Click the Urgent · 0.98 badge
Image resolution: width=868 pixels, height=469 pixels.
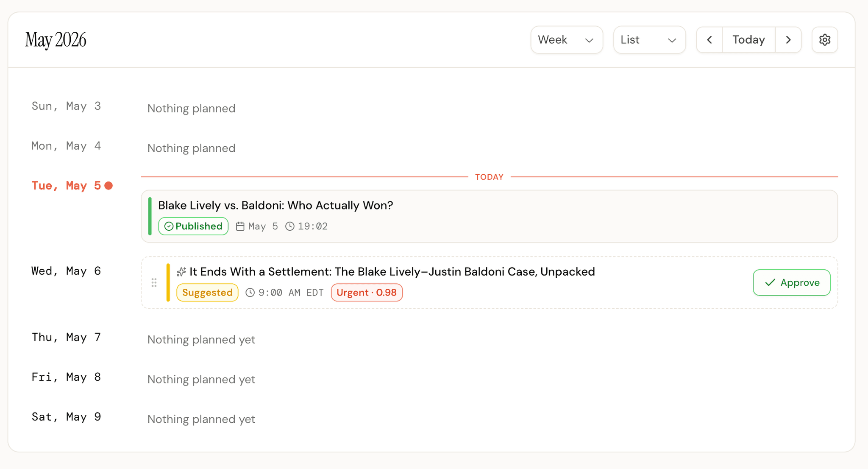[x=367, y=293]
